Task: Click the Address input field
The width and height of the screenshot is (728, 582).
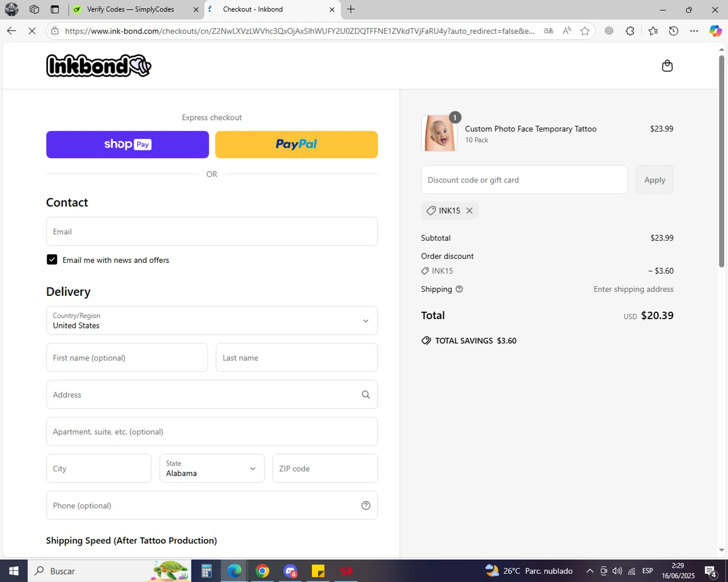Action: (x=212, y=394)
